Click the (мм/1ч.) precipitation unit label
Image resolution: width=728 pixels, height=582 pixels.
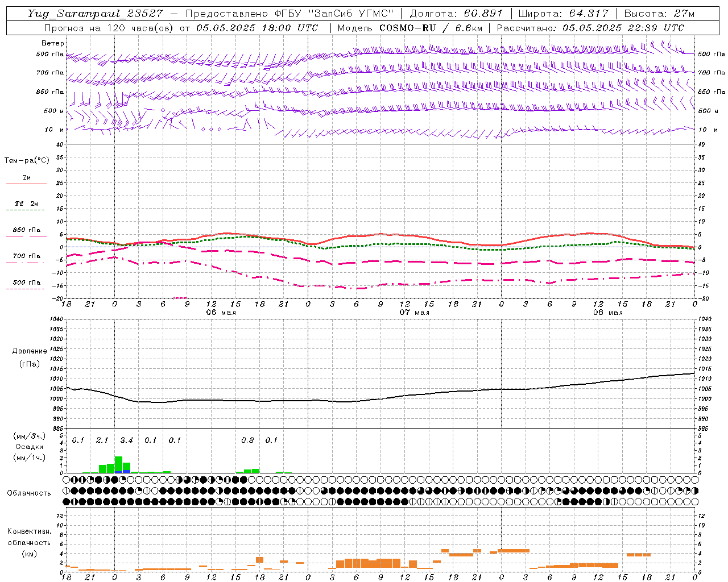pos(29,458)
